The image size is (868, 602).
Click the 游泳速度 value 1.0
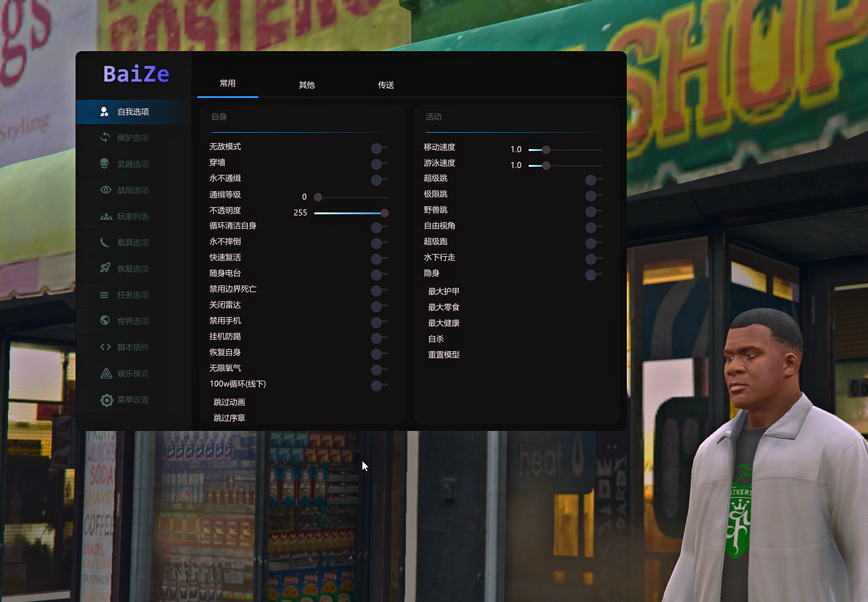pyautogui.click(x=516, y=166)
